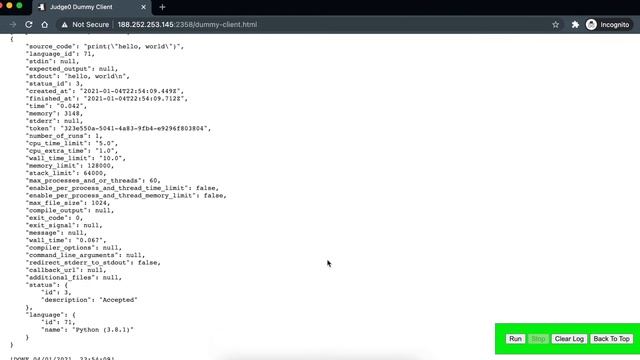Open the Incognito profile indicator

coord(608,24)
